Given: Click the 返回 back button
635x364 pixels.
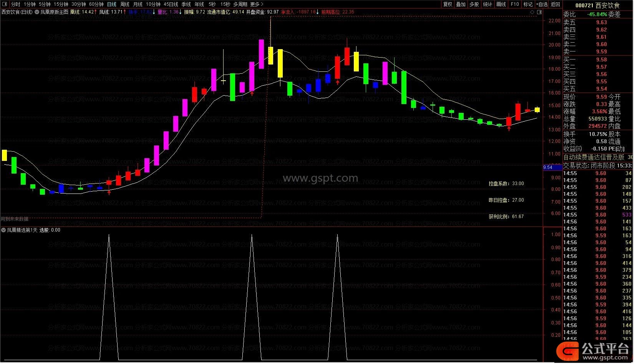Looking at the screenshot, I should [555, 4].
